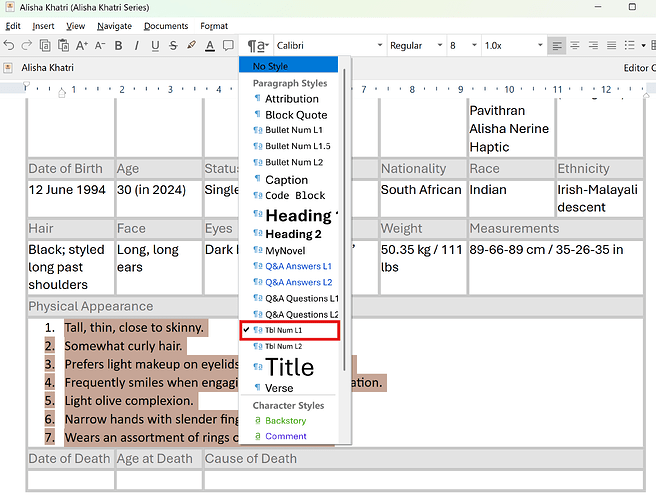Apply the Code Block style
This screenshot has width=656, height=500.
coord(289,195)
